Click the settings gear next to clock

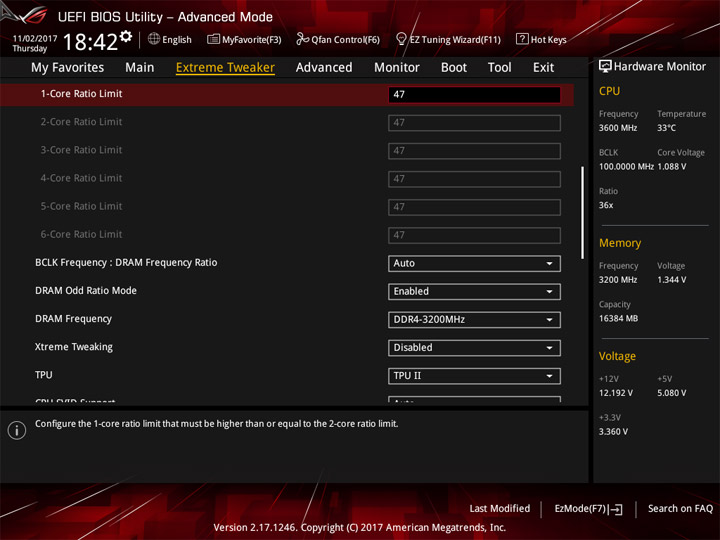[x=126, y=36]
